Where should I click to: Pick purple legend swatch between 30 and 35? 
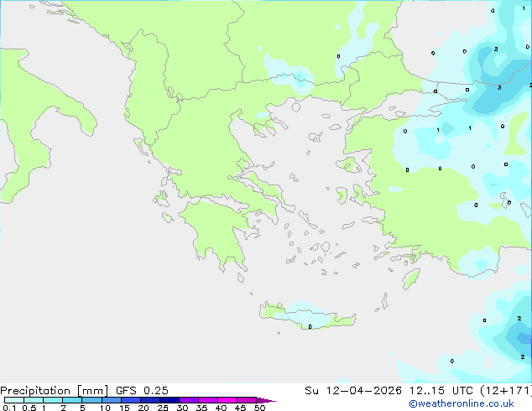[188, 400]
